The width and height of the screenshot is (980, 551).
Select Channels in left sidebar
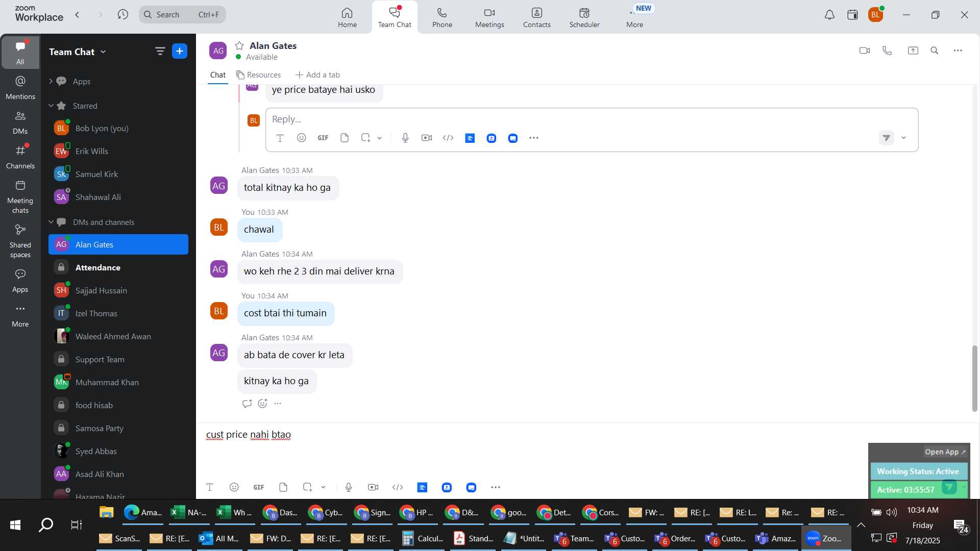(20, 157)
